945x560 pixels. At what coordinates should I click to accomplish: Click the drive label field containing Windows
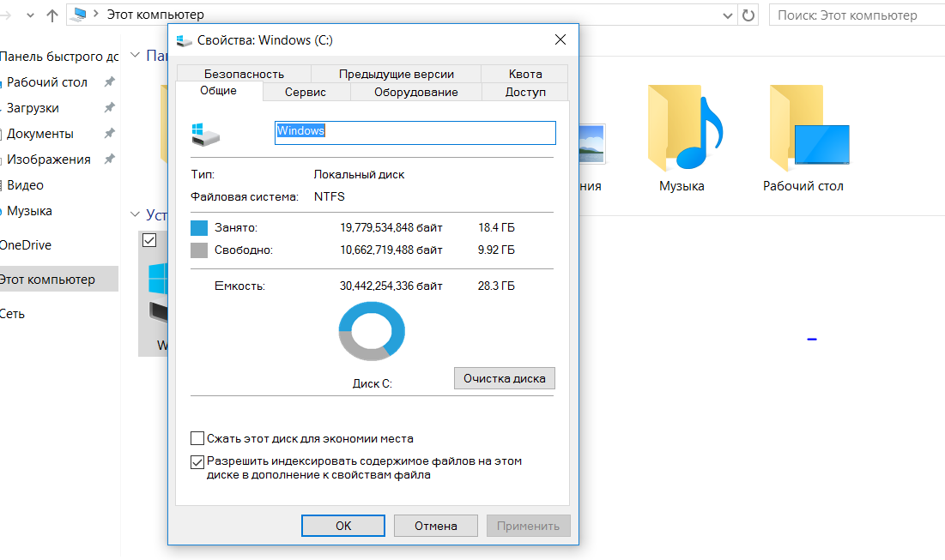coord(415,133)
